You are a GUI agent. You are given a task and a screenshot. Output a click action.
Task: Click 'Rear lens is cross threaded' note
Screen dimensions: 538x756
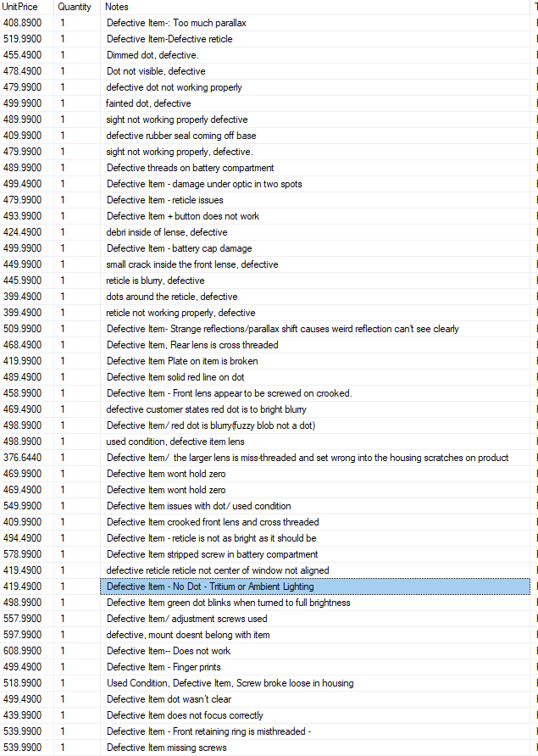[x=315, y=345]
